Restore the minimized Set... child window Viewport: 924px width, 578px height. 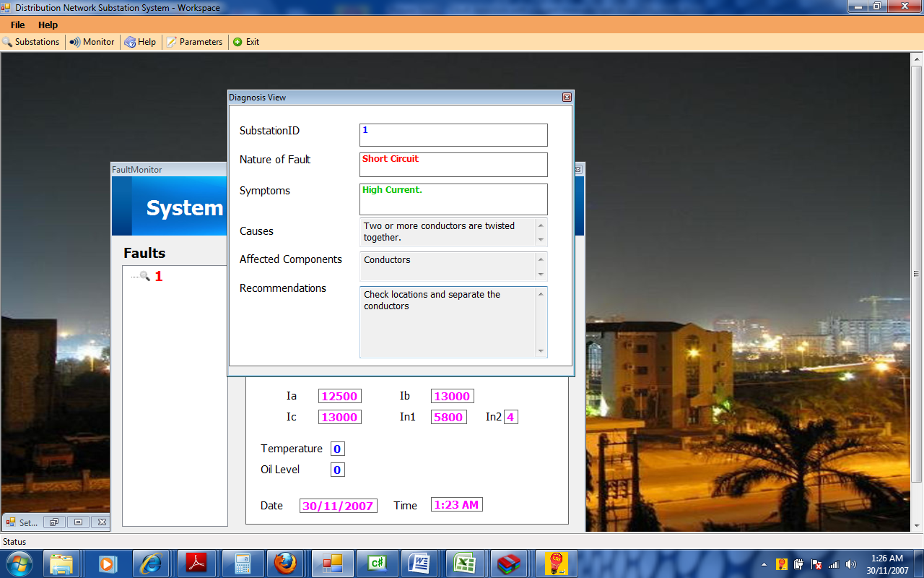coord(54,522)
